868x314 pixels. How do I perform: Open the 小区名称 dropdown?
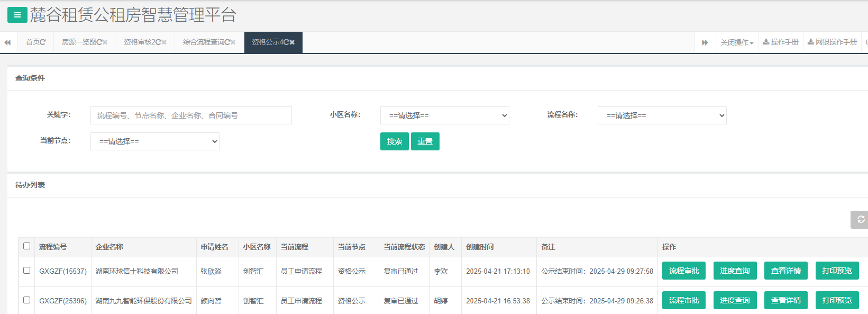click(444, 115)
